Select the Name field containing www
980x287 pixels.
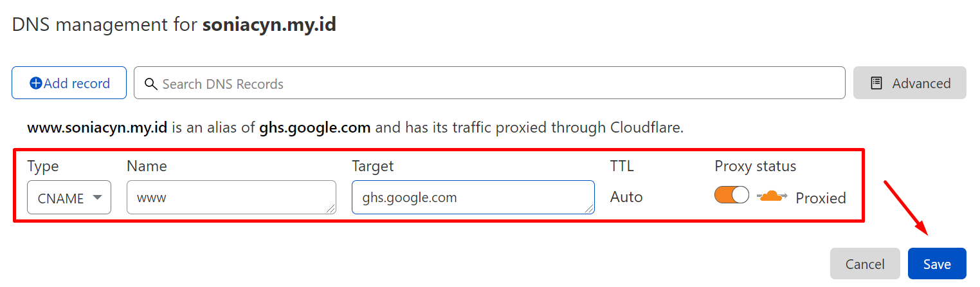231,197
